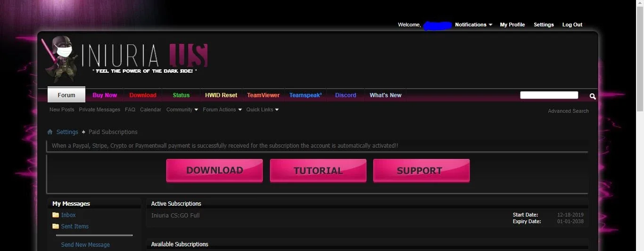This screenshot has width=644, height=251.
Task: Open the Teamspeak³ tab
Action: point(305,95)
